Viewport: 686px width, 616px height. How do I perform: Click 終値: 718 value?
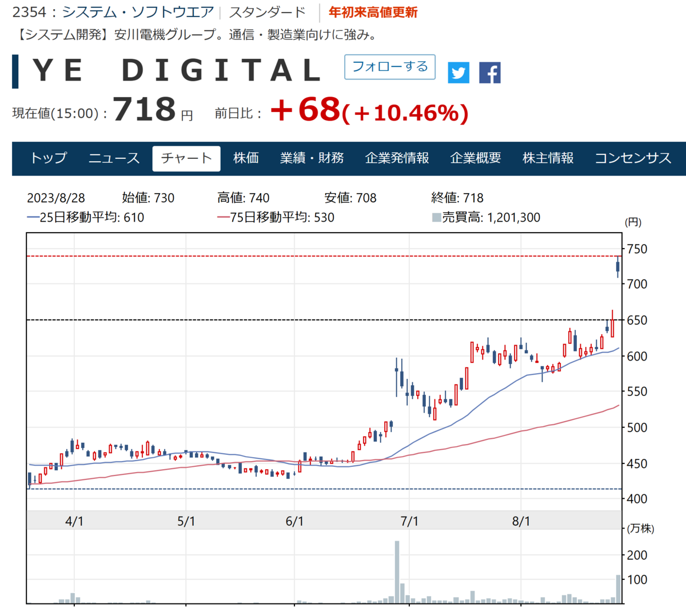point(457,198)
